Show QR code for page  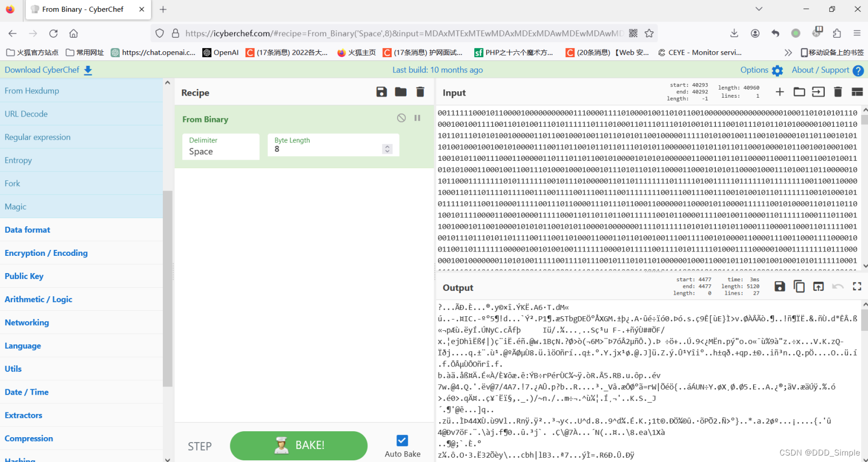633,33
